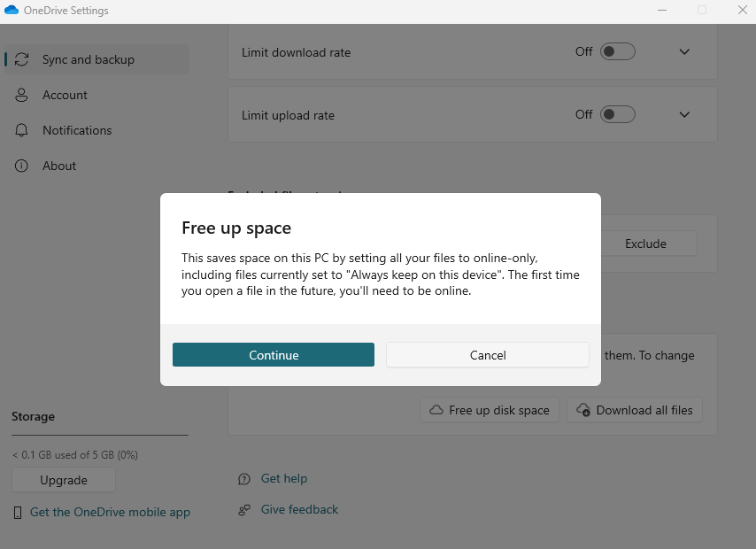Expand the Limit download rate chevron

[683, 51]
